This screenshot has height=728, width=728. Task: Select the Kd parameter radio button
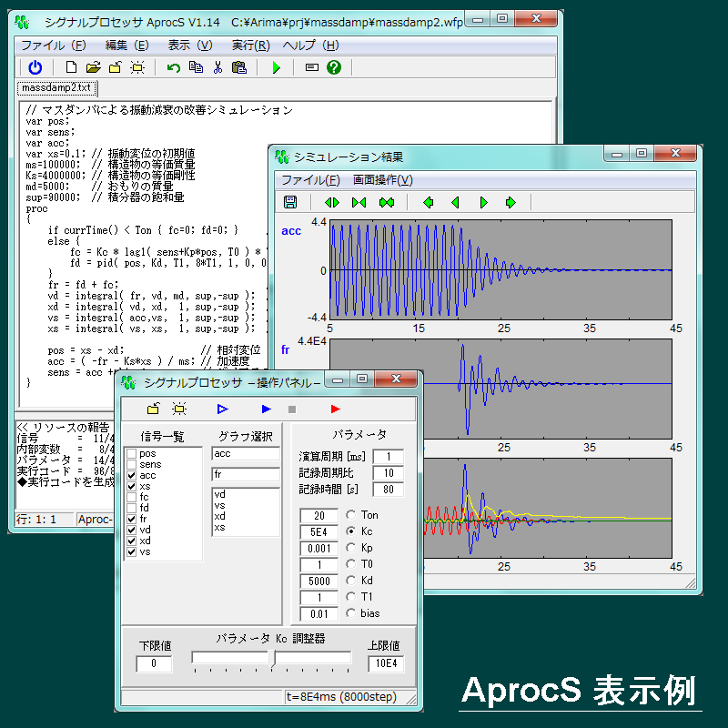[350, 581]
